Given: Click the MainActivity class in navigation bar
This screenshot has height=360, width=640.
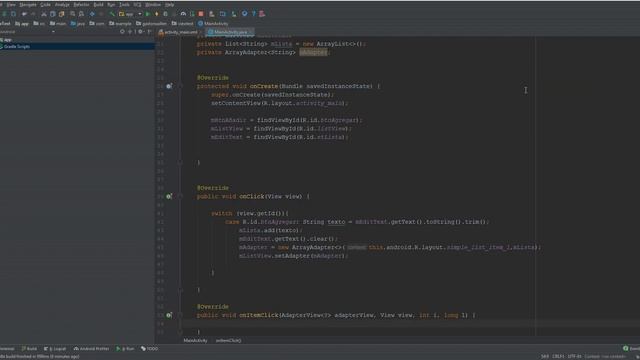Looking at the screenshot, I should pyautogui.click(x=213, y=24).
